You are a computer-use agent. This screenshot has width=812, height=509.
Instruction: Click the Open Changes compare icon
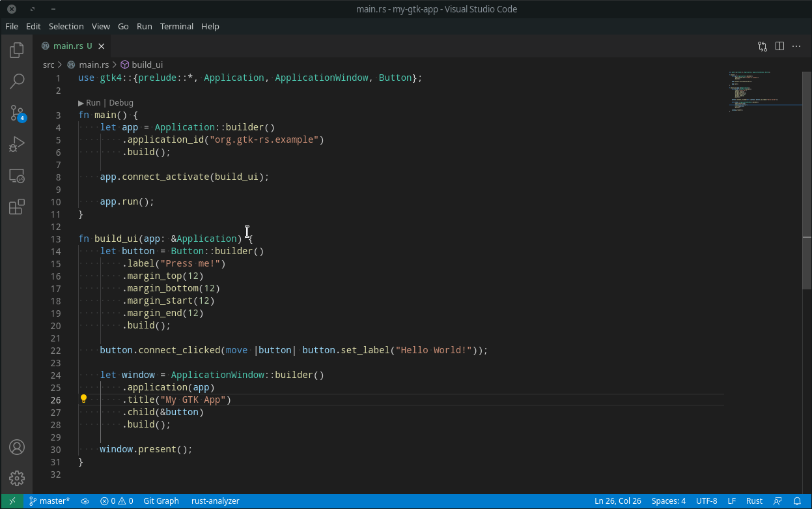[763, 46]
